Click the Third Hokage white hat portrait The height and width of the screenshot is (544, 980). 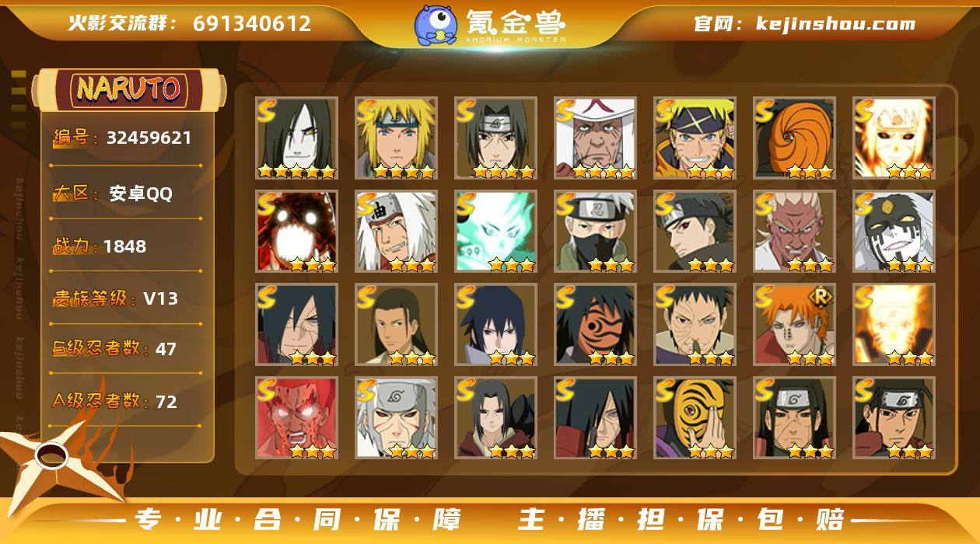(x=595, y=138)
